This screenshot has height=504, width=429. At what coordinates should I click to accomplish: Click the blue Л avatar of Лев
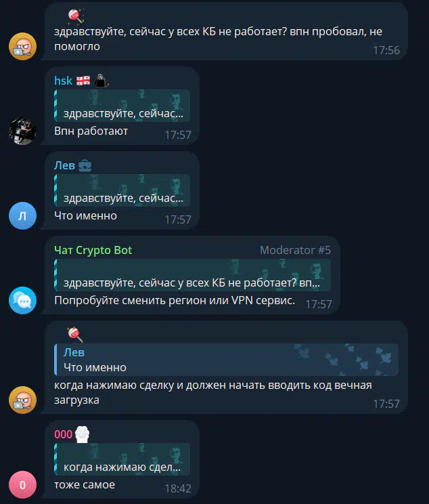point(22,215)
